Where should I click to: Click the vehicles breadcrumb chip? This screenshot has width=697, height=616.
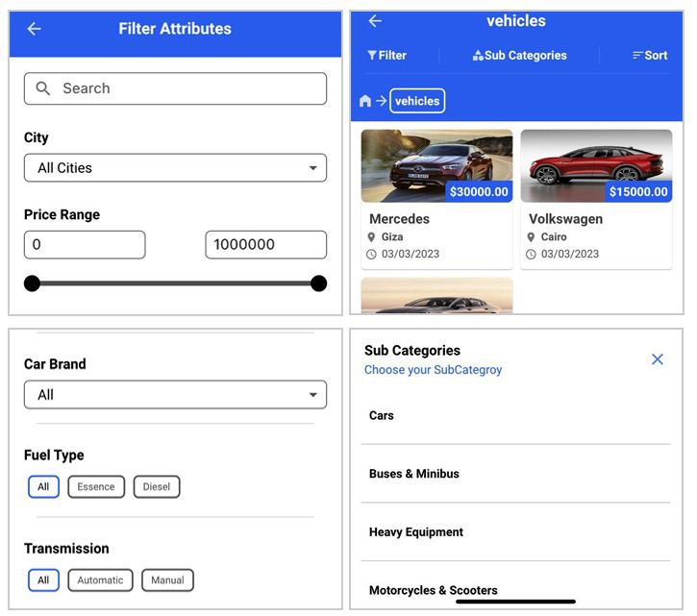point(417,101)
